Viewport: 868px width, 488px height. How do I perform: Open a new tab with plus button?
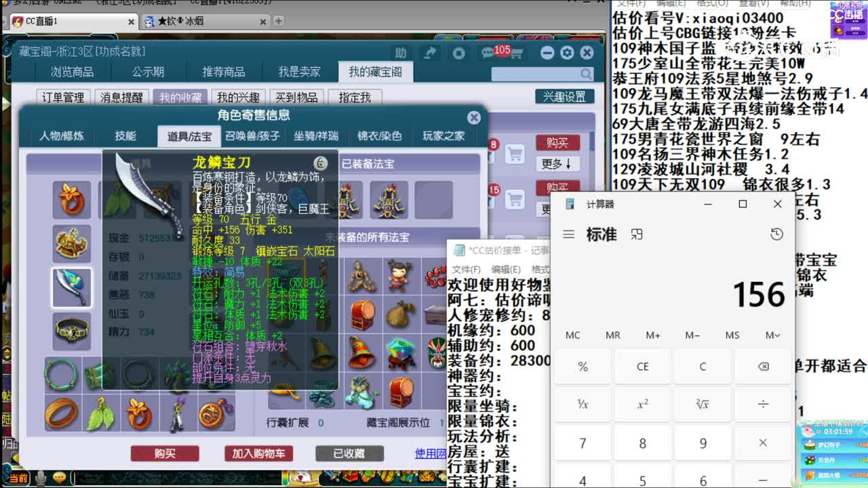point(278,22)
